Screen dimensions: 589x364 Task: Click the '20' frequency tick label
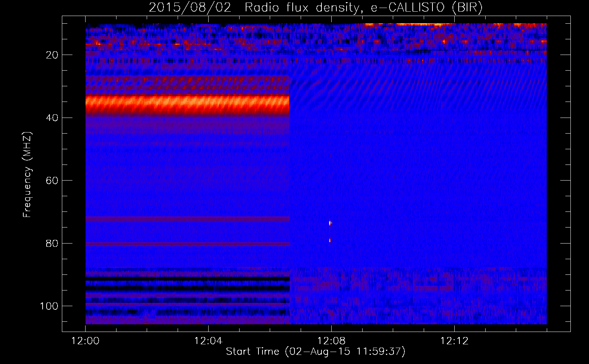tap(52, 55)
